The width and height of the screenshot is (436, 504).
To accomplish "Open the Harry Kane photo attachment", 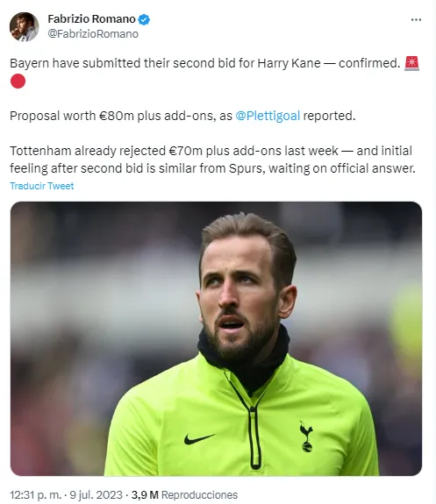I will click(x=216, y=338).
